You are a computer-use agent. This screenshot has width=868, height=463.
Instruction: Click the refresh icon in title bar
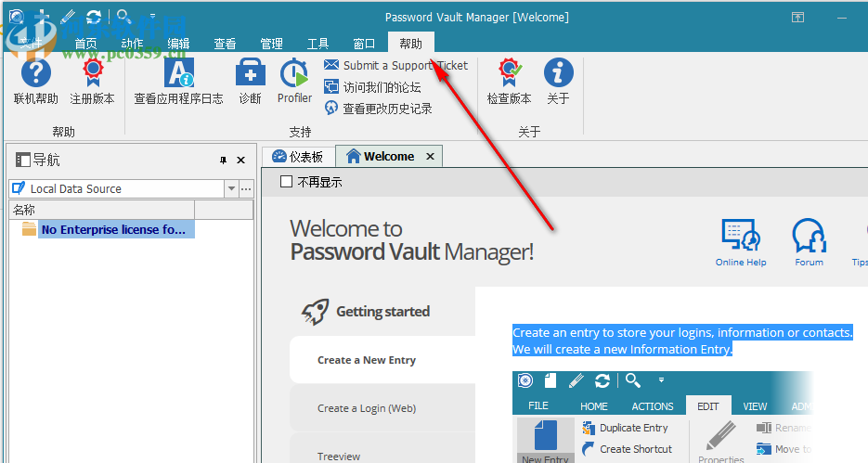point(93,17)
